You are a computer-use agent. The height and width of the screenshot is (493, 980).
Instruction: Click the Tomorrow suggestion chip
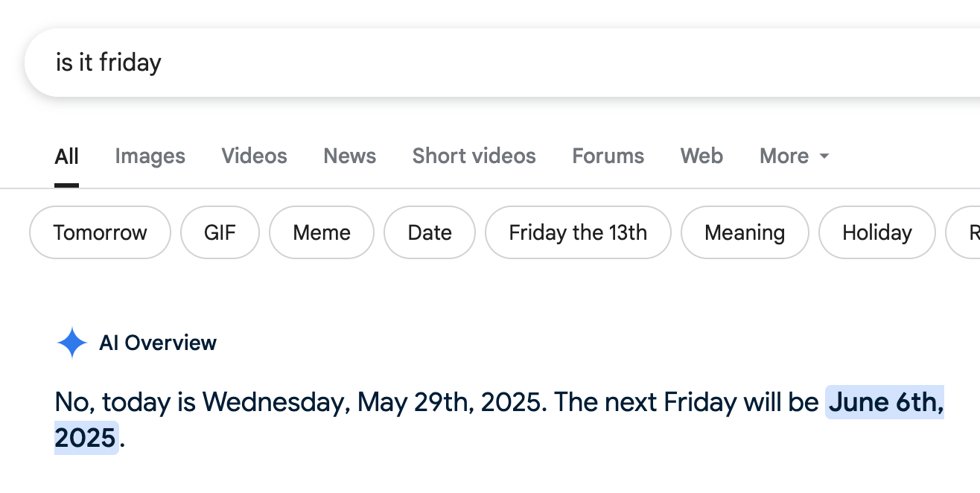click(x=100, y=232)
